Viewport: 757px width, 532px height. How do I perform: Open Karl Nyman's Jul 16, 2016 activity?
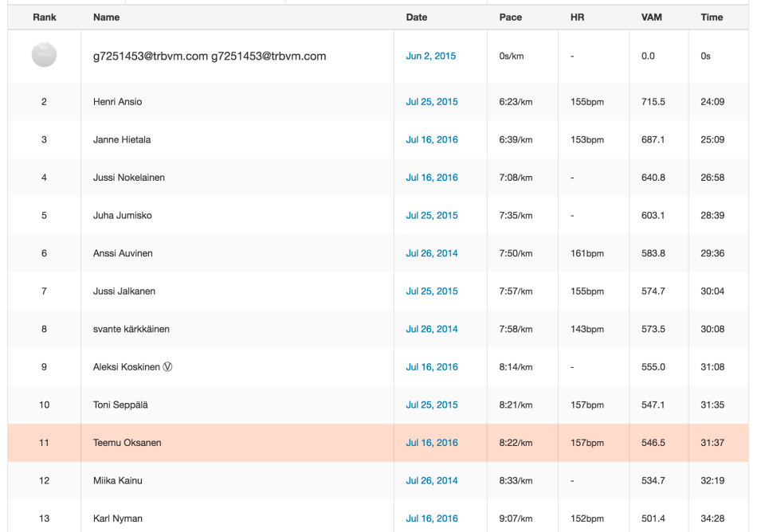click(432, 518)
